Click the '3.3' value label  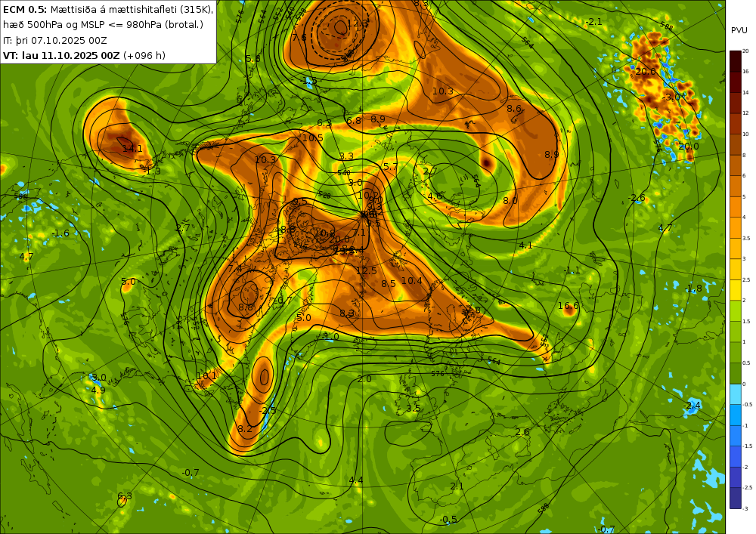[346, 156]
